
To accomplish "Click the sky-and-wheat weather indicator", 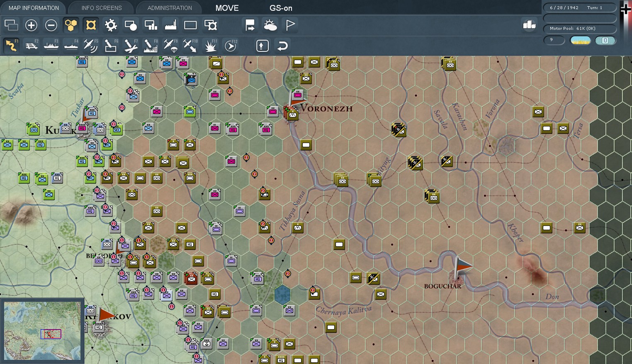I will (580, 40).
